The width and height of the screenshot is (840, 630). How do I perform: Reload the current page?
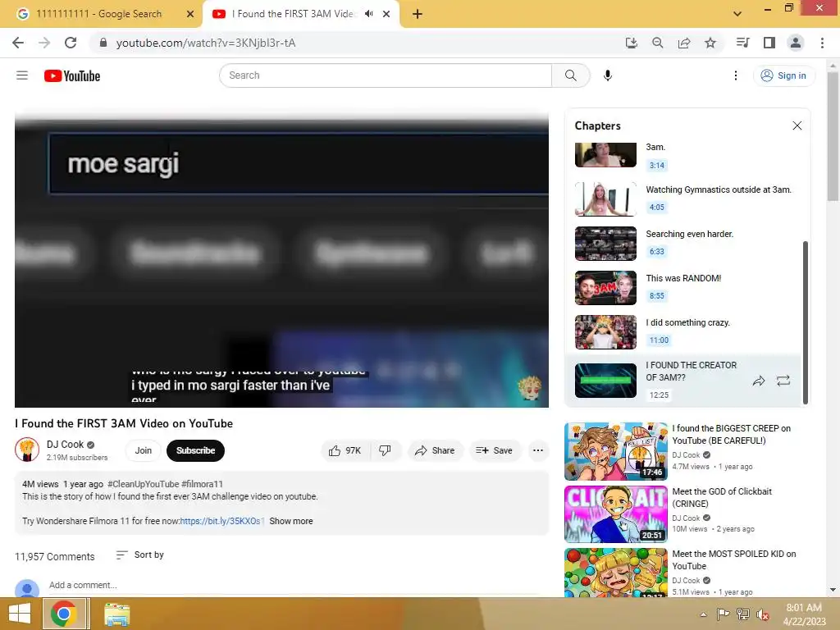[71, 43]
